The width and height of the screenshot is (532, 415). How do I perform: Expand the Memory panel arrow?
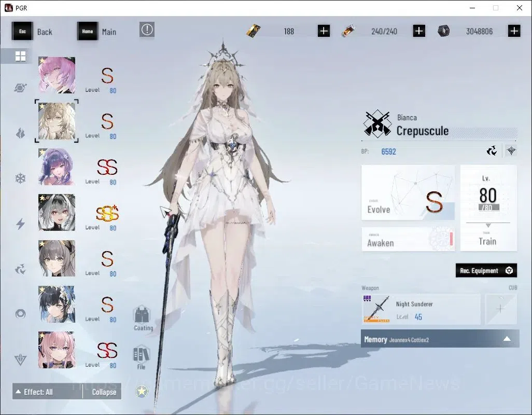pyautogui.click(x=507, y=339)
